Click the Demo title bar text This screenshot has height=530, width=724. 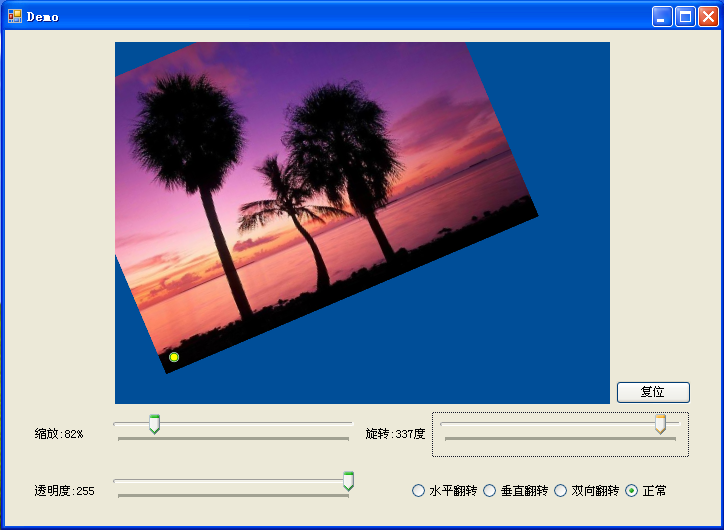pos(43,17)
